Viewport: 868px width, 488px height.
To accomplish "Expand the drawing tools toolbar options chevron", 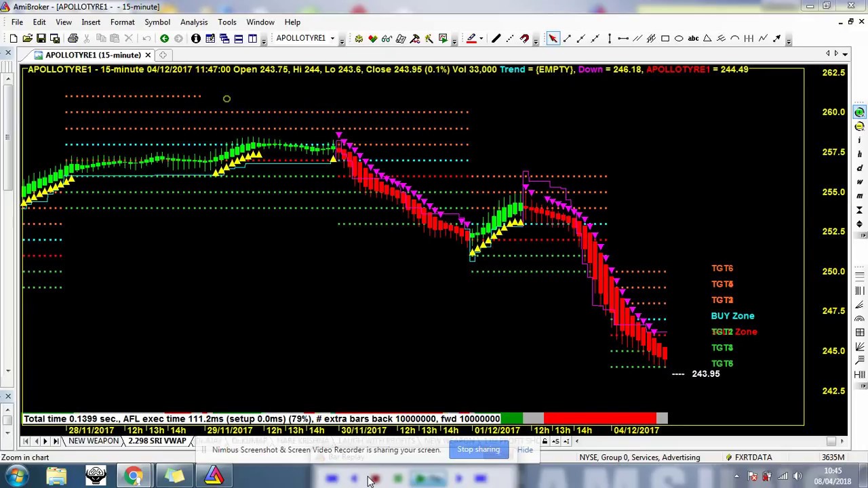I will pos(788,41).
